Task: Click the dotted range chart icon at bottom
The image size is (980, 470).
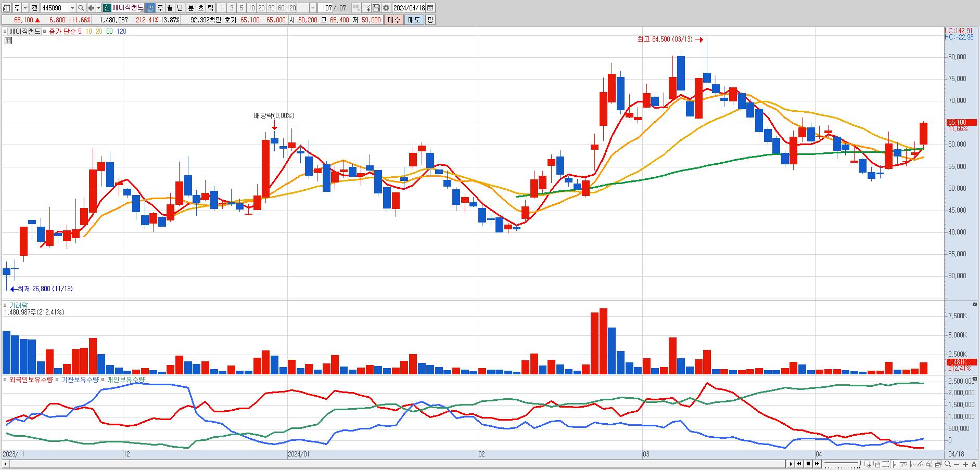Action: coord(885,464)
